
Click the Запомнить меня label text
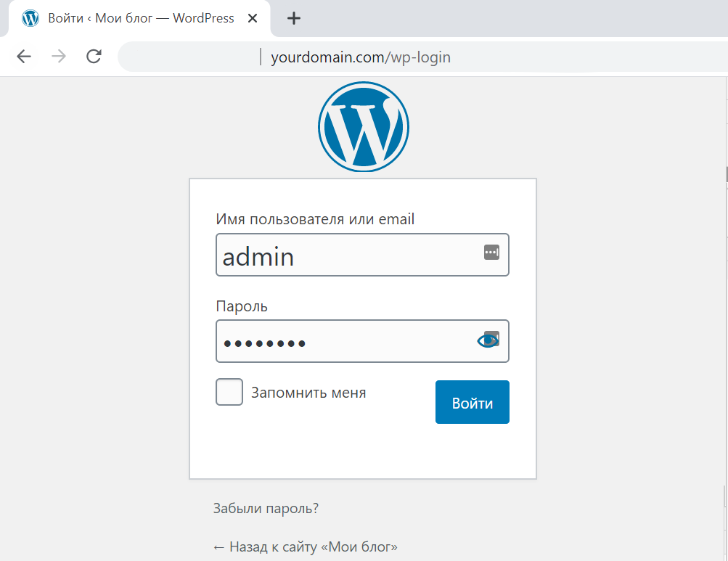click(x=308, y=393)
